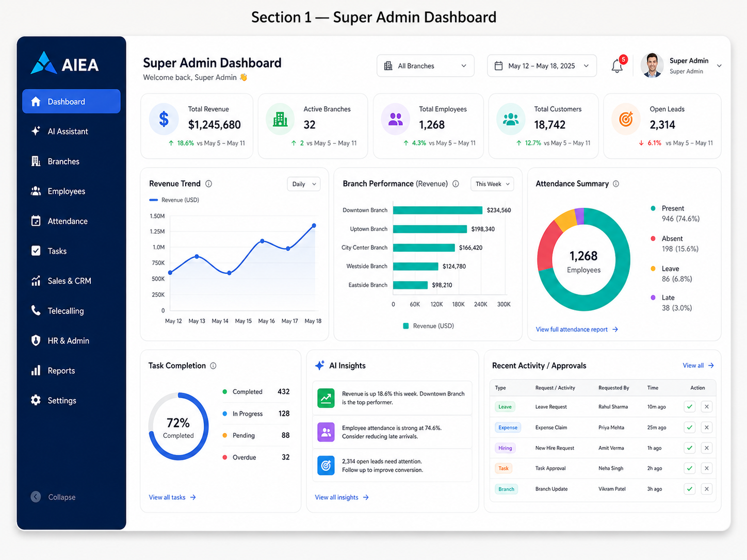The height and width of the screenshot is (560, 747).
Task: Click the Overdue legend dot in Task Completion
Action: (x=225, y=457)
